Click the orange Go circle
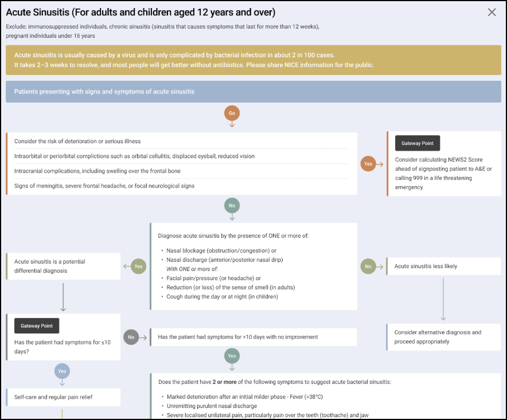The width and height of the screenshot is (507, 420). click(x=232, y=113)
